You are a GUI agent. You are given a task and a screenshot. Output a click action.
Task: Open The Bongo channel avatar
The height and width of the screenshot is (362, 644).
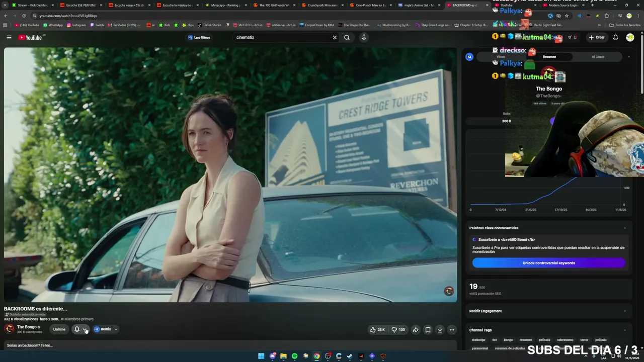(x=9, y=329)
